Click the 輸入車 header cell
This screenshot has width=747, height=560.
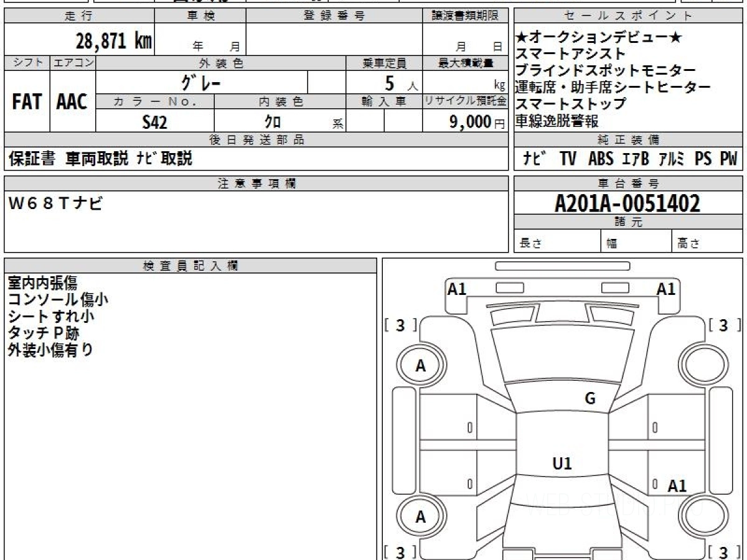pyautogui.click(x=384, y=101)
